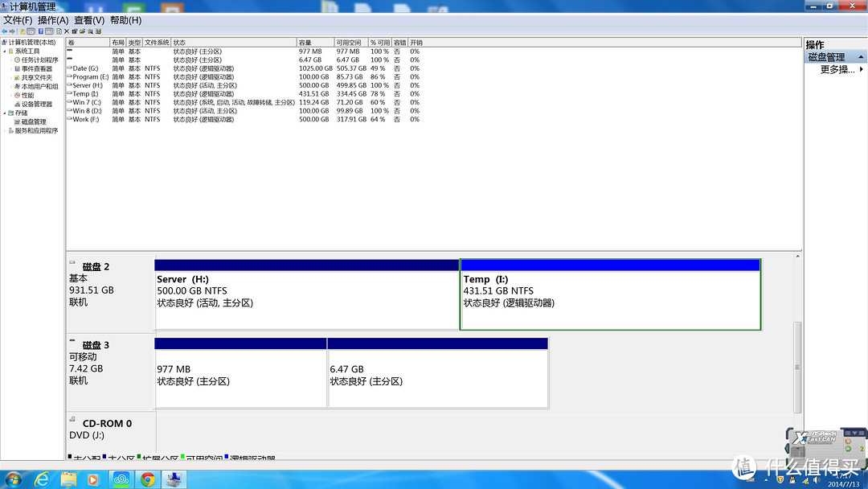Expand the 任务计划程序 tree node
The height and width of the screenshot is (489, 868).
click(x=11, y=60)
